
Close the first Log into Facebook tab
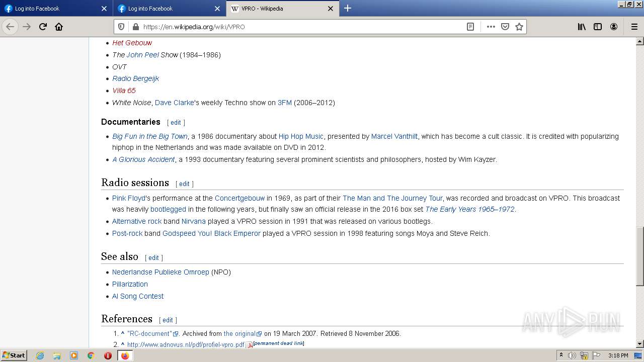(104, 9)
